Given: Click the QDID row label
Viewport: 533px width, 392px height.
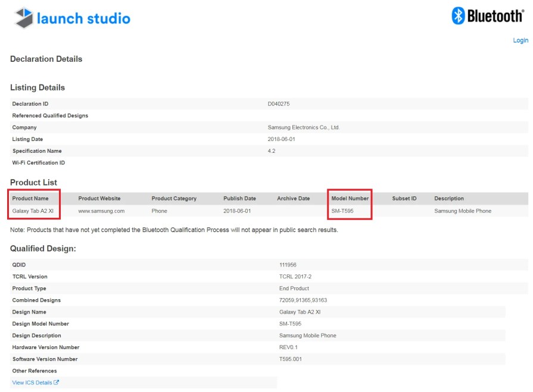Looking at the screenshot, I should point(18,265).
